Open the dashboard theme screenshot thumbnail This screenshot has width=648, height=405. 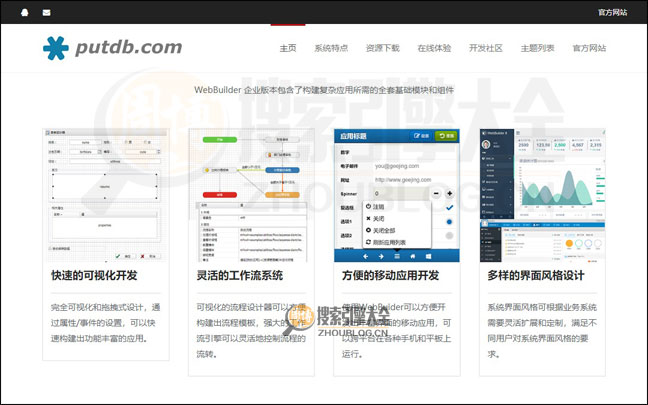click(x=542, y=195)
